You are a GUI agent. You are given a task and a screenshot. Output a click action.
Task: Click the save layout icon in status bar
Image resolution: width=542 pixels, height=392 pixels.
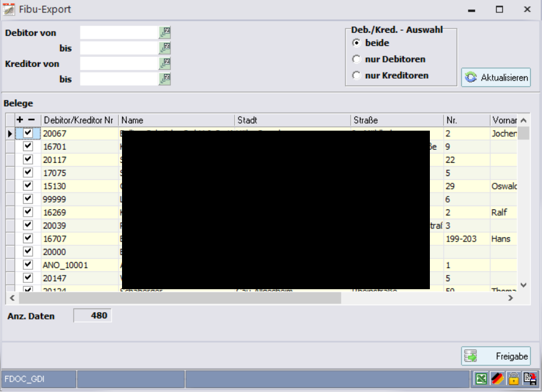(530, 378)
